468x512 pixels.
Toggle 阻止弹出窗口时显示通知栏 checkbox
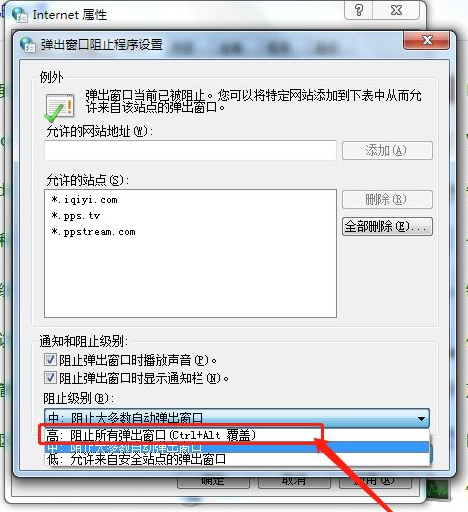pyautogui.click(x=50, y=378)
